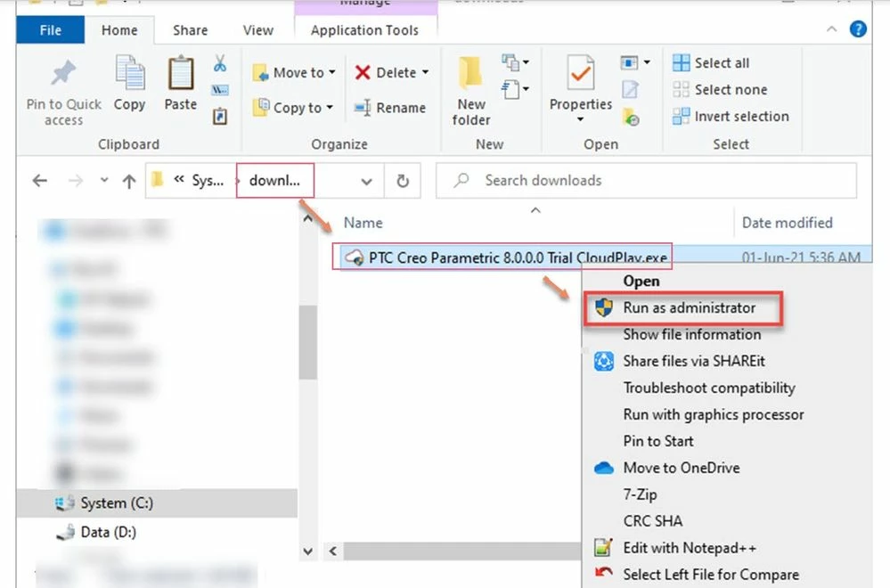This screenshot has height=588, width=890.
Task: Click the blue Help question icon
Action: click(x=858, y=29)
